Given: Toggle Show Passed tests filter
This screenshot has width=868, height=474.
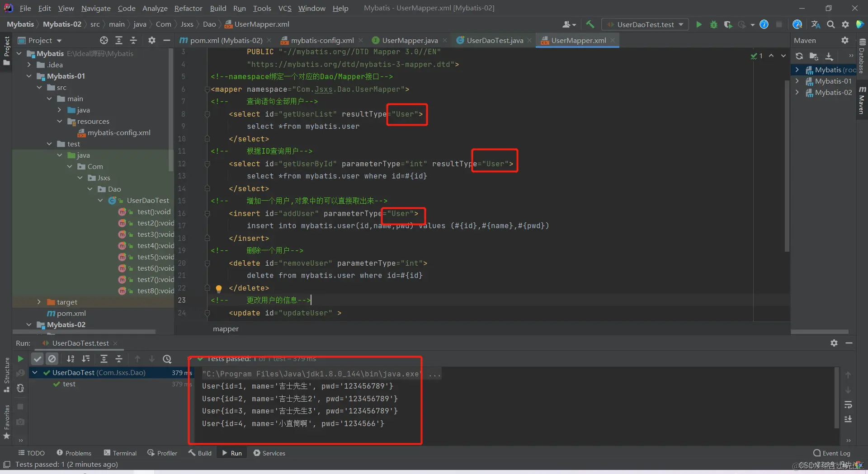Looking at the screenshot, I should click(x=38, y=359).
